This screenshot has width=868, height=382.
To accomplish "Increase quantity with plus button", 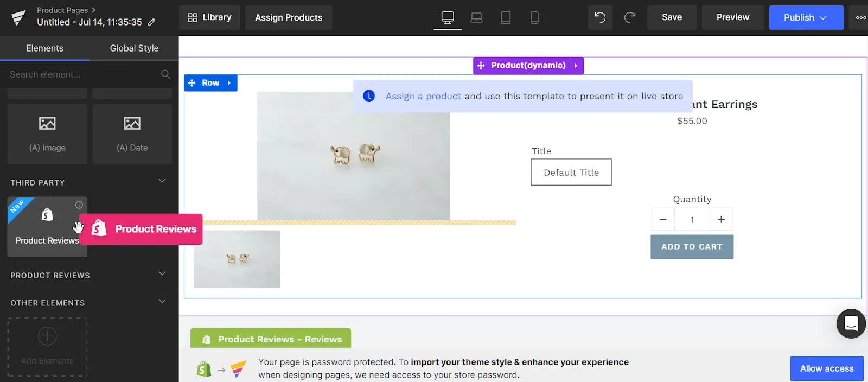I will [x=721, y=219].
